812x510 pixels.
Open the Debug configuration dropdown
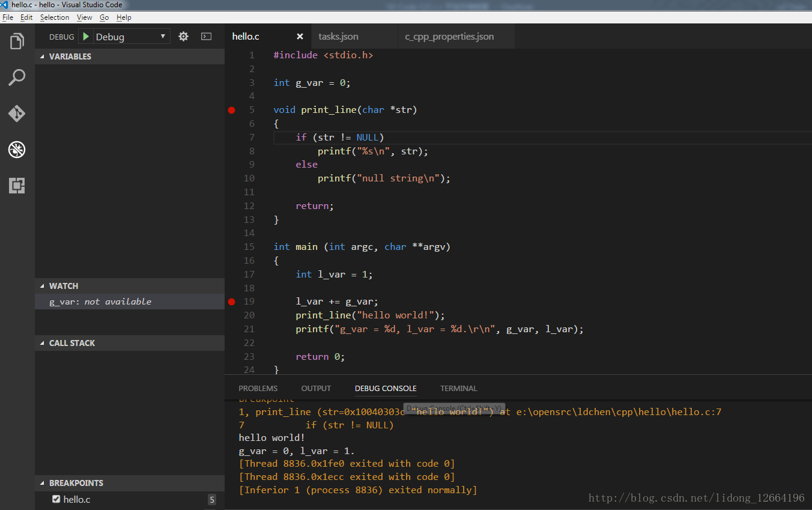coord(131,37)
